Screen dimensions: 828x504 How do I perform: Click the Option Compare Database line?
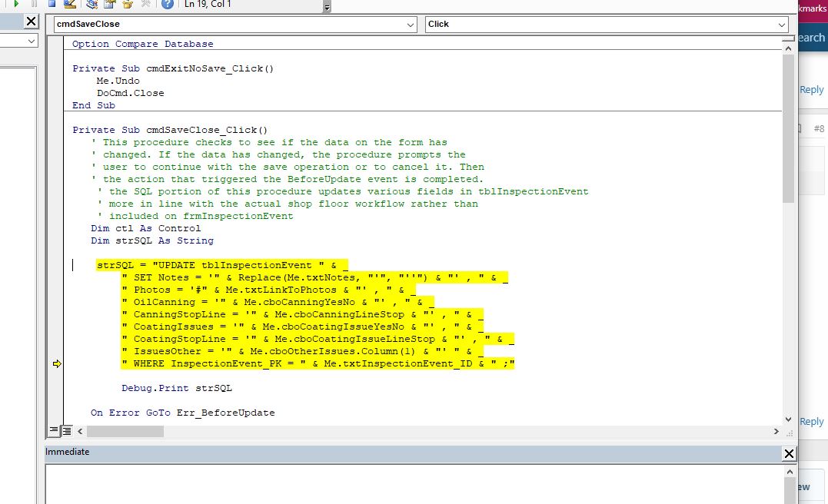point(142,44)
